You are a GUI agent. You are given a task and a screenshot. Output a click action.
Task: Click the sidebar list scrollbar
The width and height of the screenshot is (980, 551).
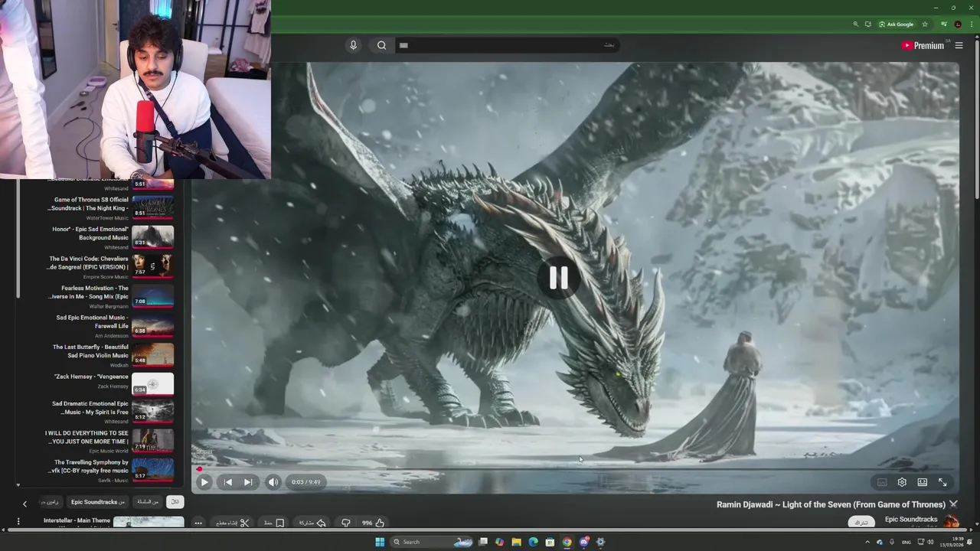point(18,237)
